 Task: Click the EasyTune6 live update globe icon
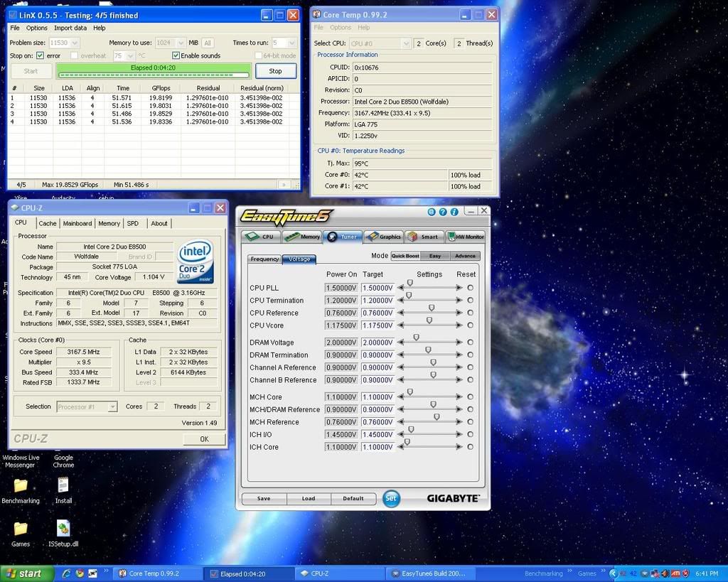[432, 212]
